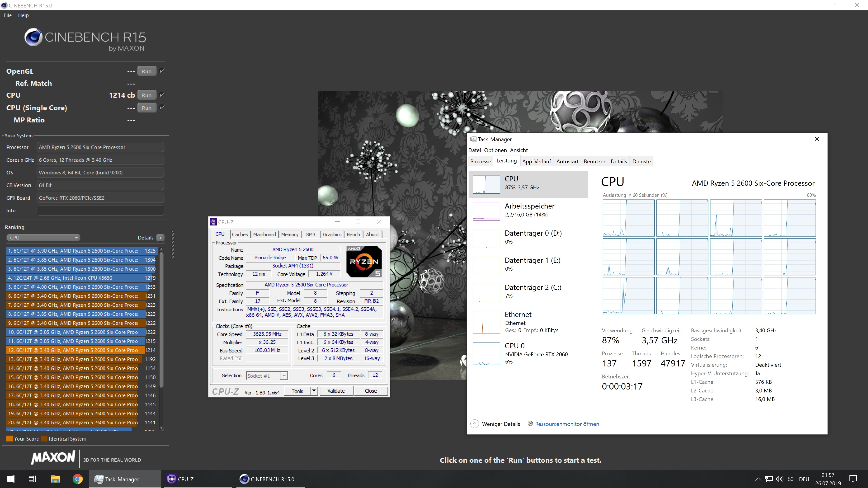
Task: Toggle the CPU Single Core checkmark
Action: (x=162, y=108)
